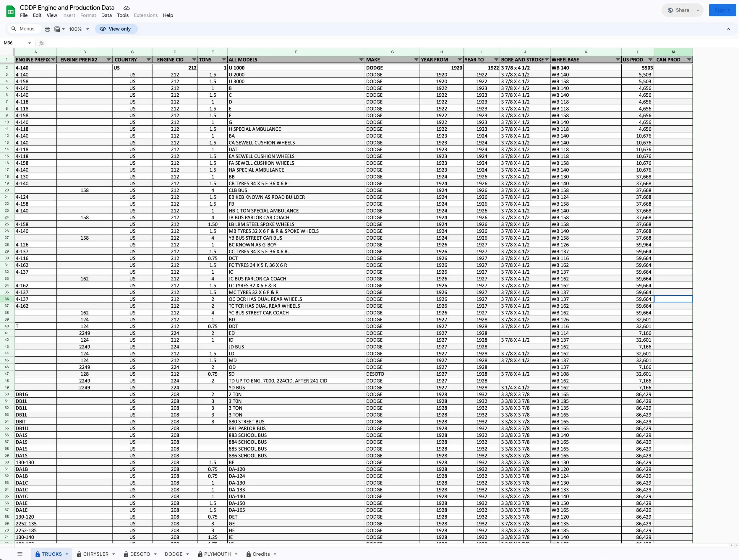The width and height of the screenshot is (739, 560).
Task: Switch to the PLYMOUTH sheet tab
Action: (x=217, y=554)
